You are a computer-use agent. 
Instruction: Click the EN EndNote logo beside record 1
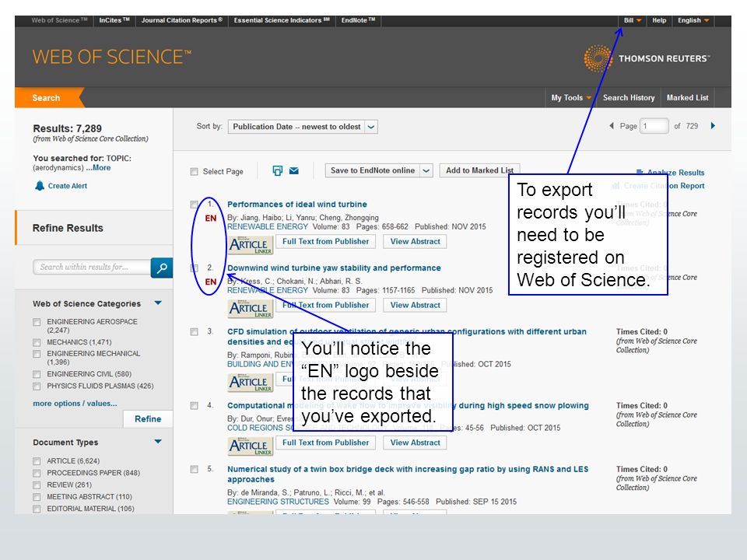(x=211, y=218)
